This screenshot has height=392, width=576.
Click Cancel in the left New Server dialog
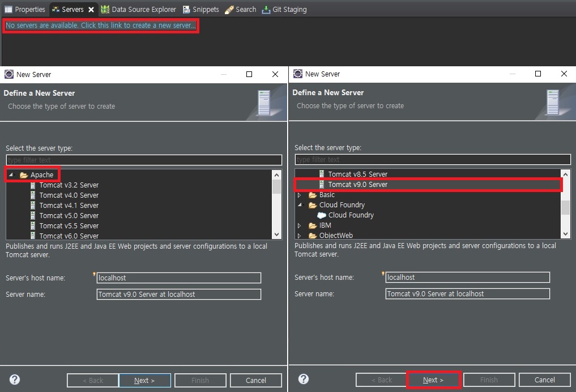pos(255,381)
